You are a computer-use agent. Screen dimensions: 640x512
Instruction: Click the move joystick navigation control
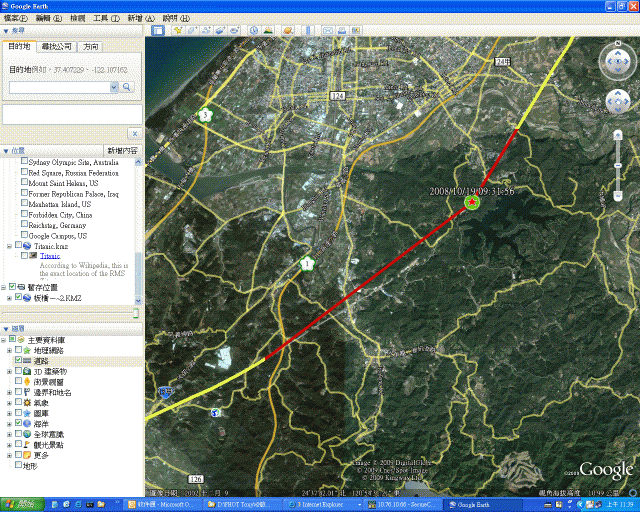pos(618,101)
